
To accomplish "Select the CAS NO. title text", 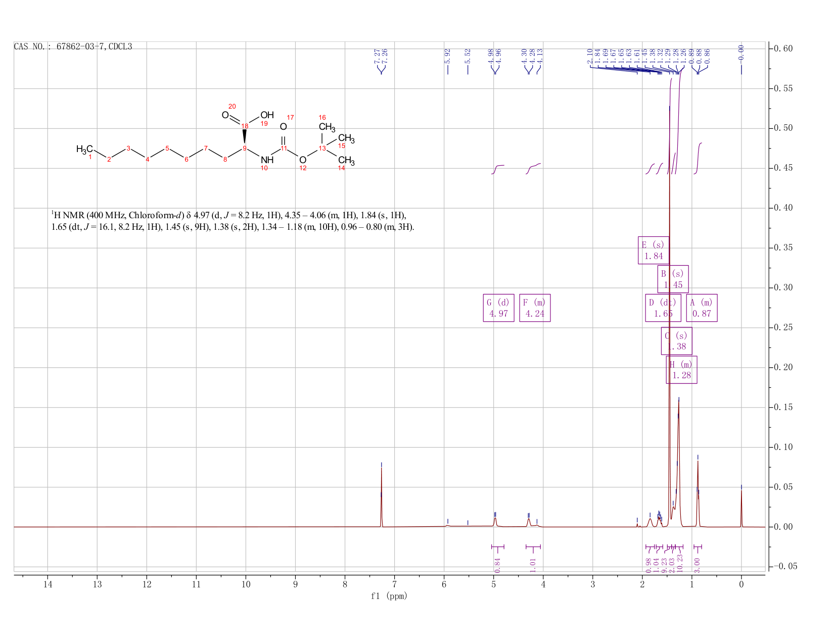I will [x=73, y=46].
